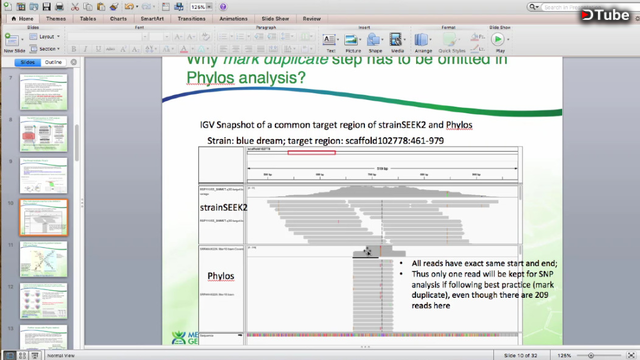Toggle Normal View in status bar
This screenshot has width=640, height=360.
(x=9, y=356)
